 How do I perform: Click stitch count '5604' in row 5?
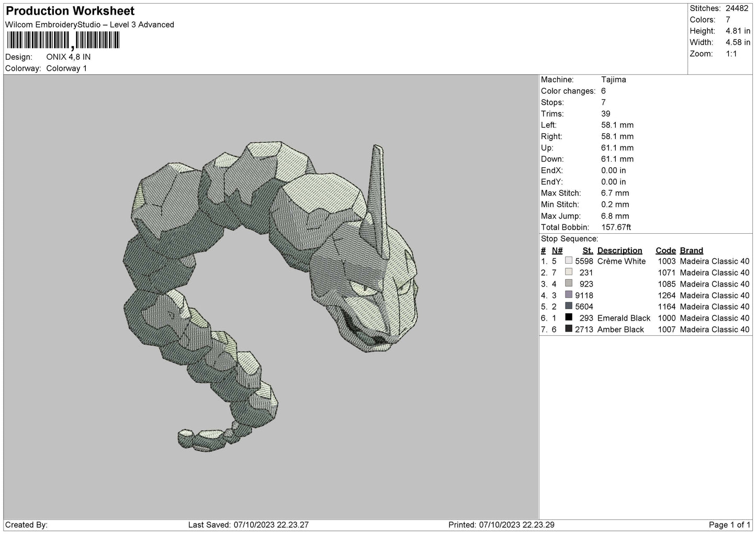[x=584, y=306]
